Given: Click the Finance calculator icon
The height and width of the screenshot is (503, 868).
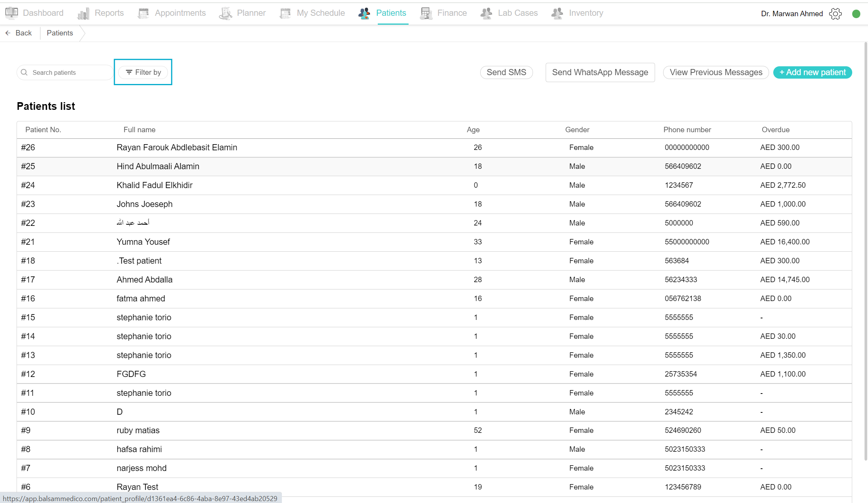Looking at the screenshot, I should pyautogui.click(x=426, y=13).
